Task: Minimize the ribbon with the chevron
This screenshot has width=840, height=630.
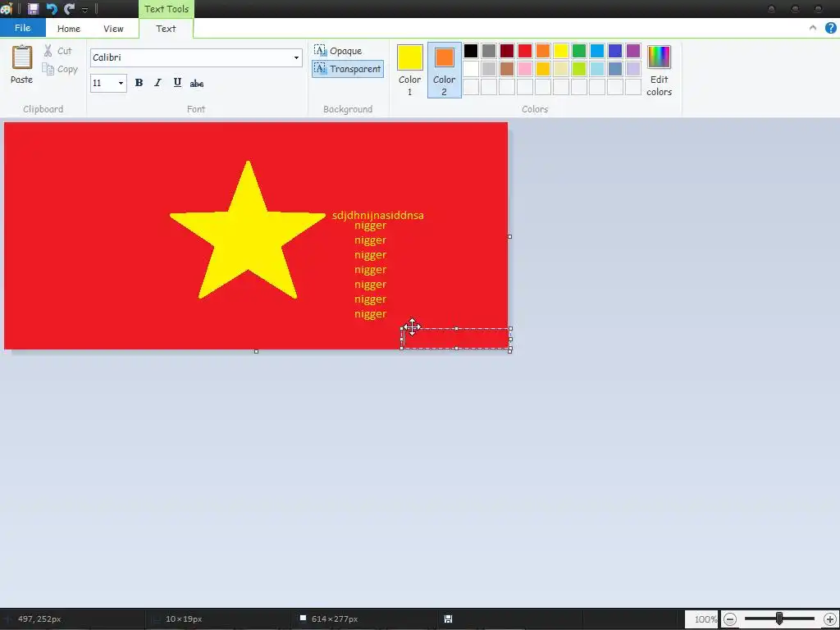Action: click(813, 28)
